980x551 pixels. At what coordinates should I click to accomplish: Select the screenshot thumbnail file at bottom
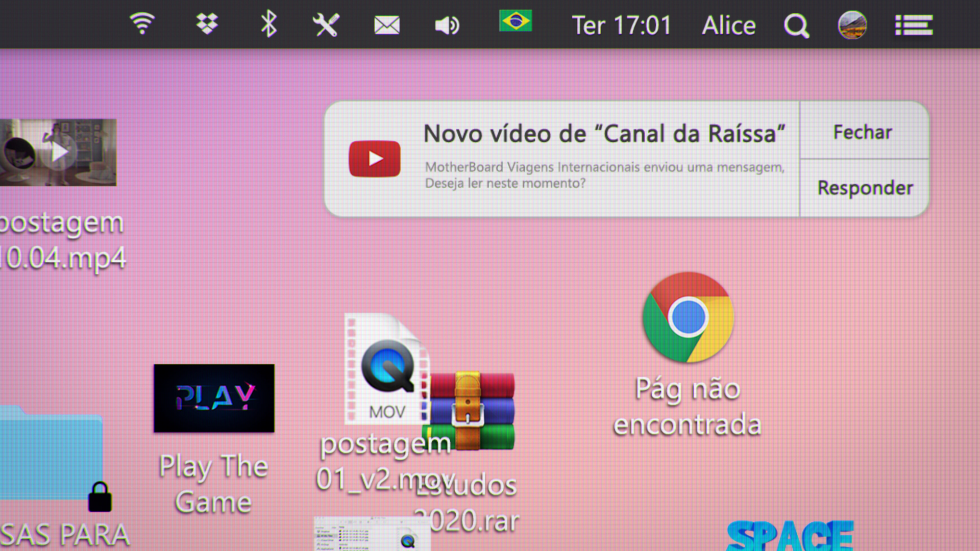(x=372, y=534)
